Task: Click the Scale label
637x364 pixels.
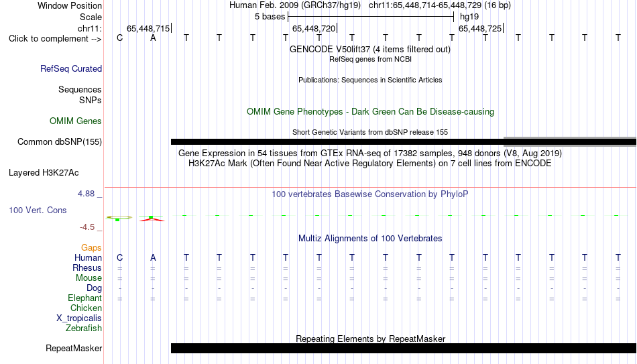Action: coord(91,17)
